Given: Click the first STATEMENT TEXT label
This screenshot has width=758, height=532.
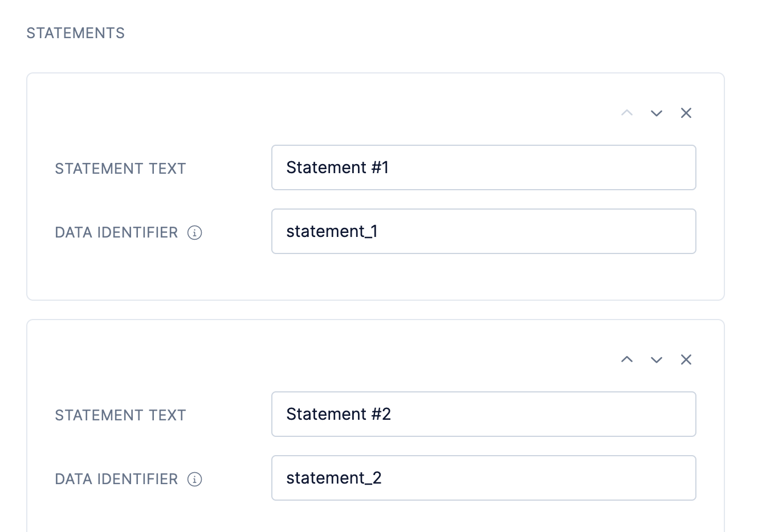Looking at the screenshot, I should coord(120,169).
